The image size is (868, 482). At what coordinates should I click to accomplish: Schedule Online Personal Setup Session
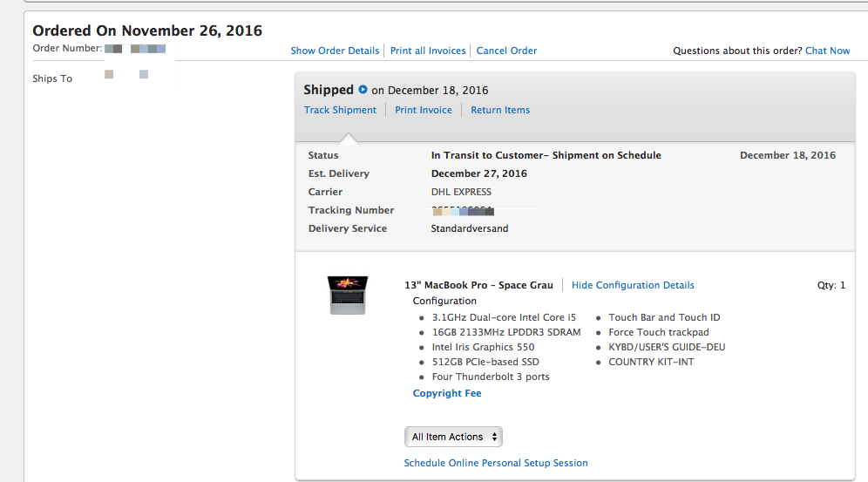tap(496, 463)
